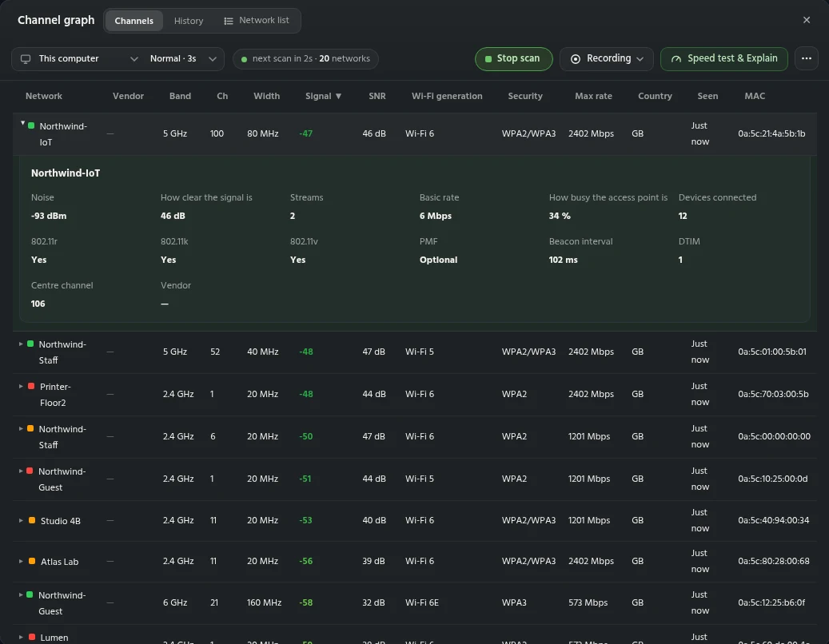Viewport: 829px width, 644px height.
Task: Expand the Atlas Lab network row
Action: pyautogui.click(x=21, y=561)
